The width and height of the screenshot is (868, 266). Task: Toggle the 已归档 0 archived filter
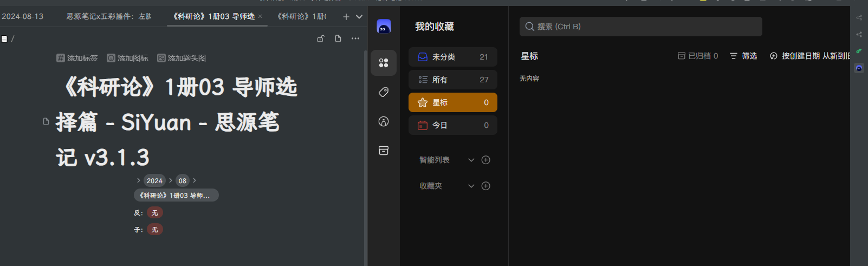pos(698,56)
